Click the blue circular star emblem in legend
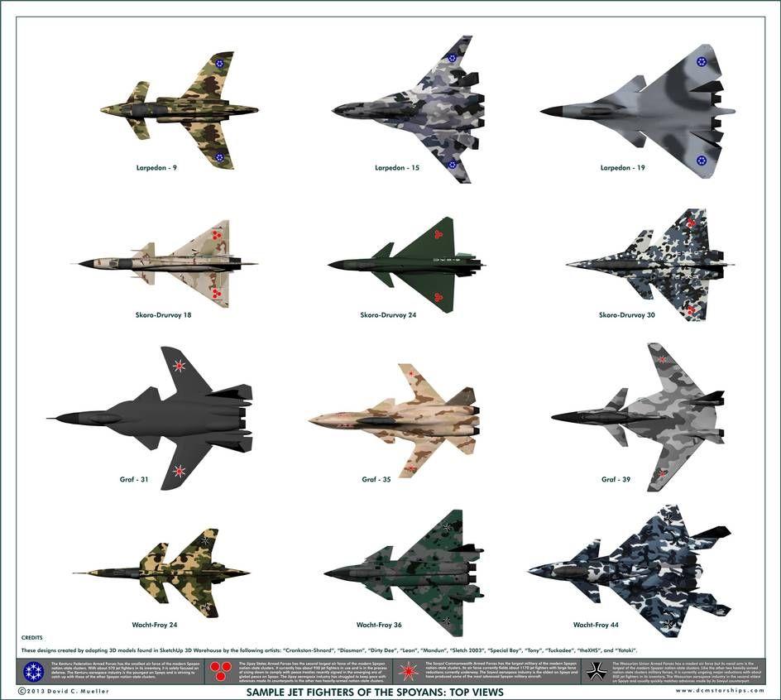The height and width of the screenshot is (700, 781). tap(34, 671)
